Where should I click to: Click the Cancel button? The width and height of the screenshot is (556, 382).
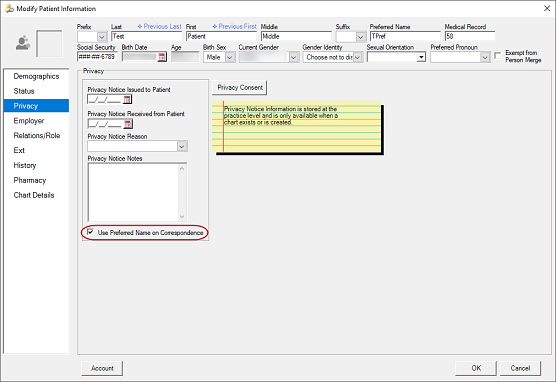[520, 368]
